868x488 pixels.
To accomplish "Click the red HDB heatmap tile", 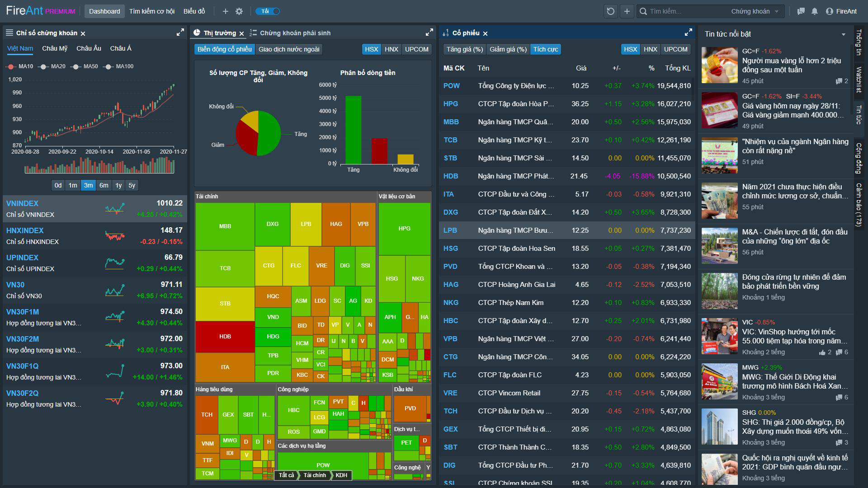I will point(225,337).
